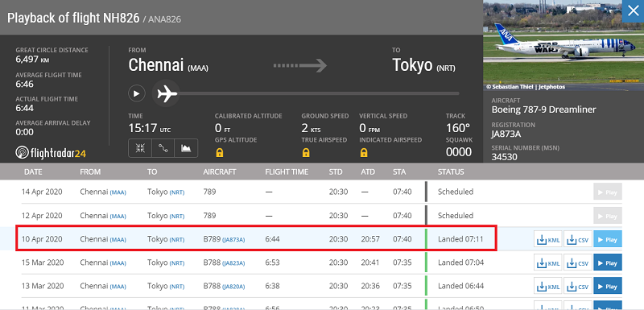Open NRT link in 13 Mar 2020 row
The width and height of the screenshot is (644, 310).
[177, 287]
